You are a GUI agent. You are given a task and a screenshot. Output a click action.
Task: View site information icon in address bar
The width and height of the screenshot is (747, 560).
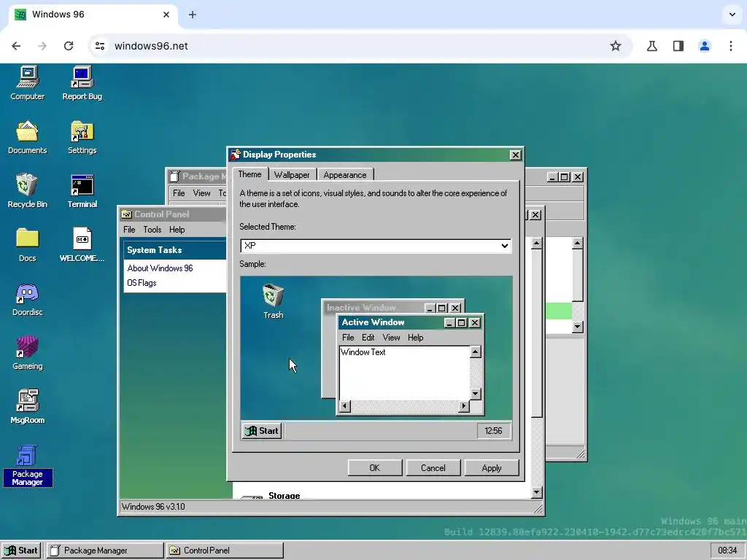pyautogui.click(x=100, y=46)
